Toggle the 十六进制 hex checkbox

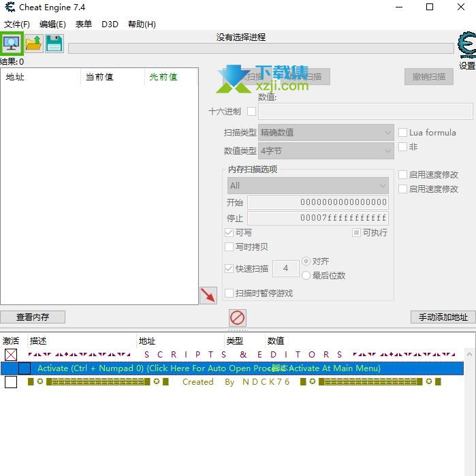coord(251,112)
